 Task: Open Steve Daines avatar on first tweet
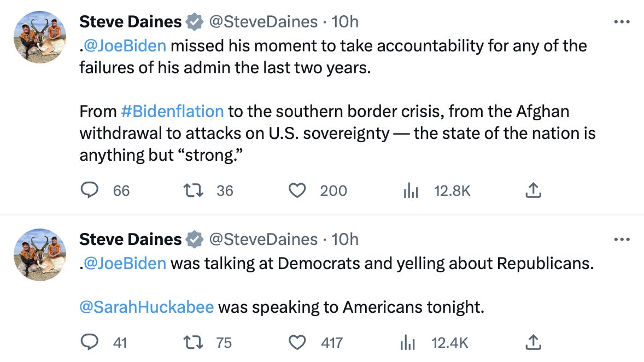point(39,37)
